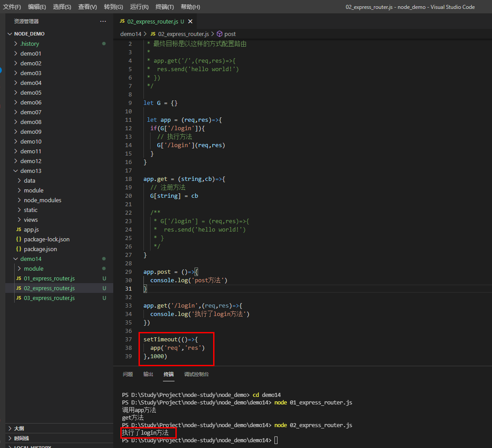Click the 资源管理器 explorer title
492x448 pixels.
pos(26,21)
